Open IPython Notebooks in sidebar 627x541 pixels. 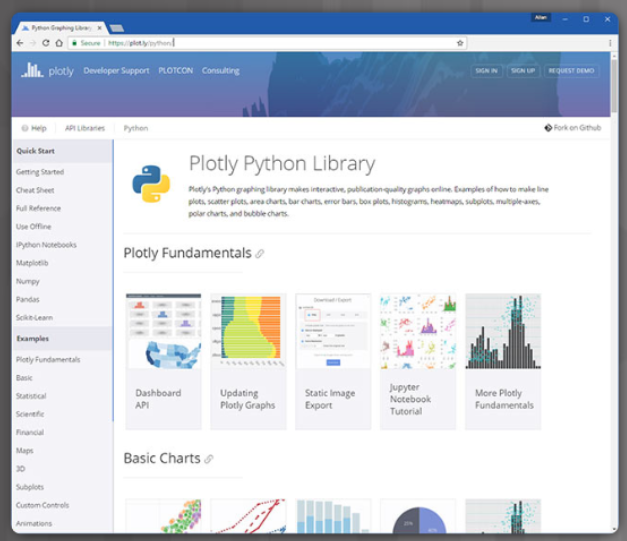tap(46, 245)
